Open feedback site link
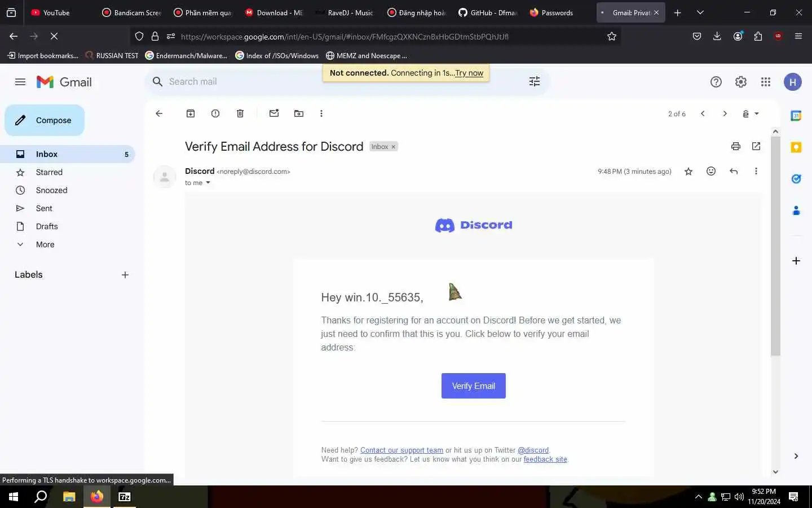Screen dimensions: 812x508 coord(545,459)
